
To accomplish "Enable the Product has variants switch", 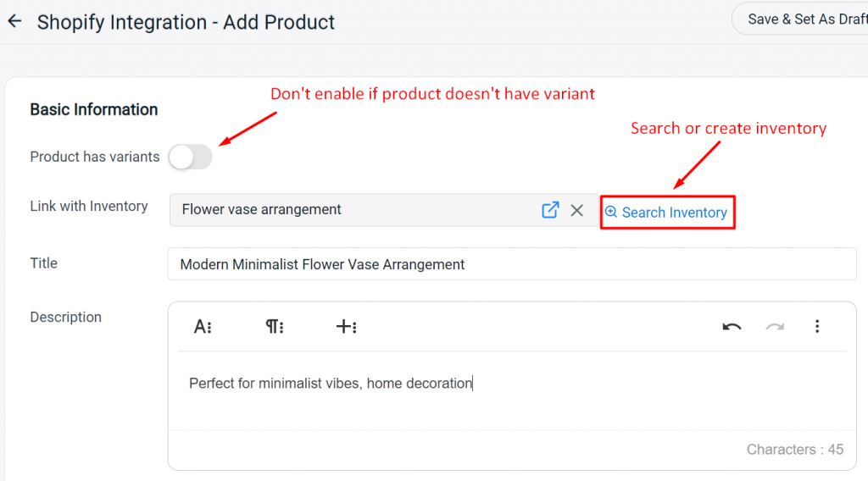I will point(191,157).
